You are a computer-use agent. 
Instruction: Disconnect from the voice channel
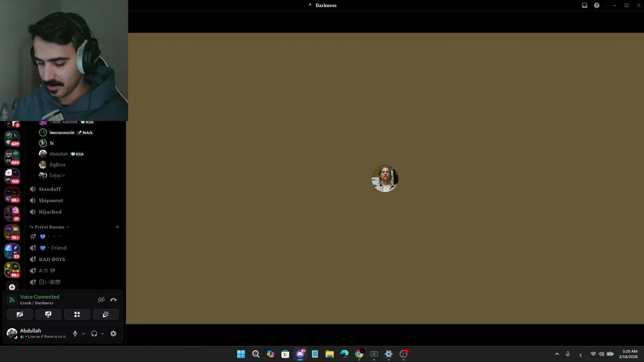tap(113, 300)
